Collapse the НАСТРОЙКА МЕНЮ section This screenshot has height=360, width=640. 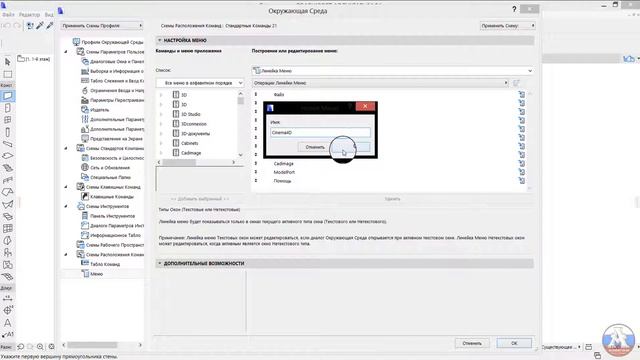coord(160,40)
